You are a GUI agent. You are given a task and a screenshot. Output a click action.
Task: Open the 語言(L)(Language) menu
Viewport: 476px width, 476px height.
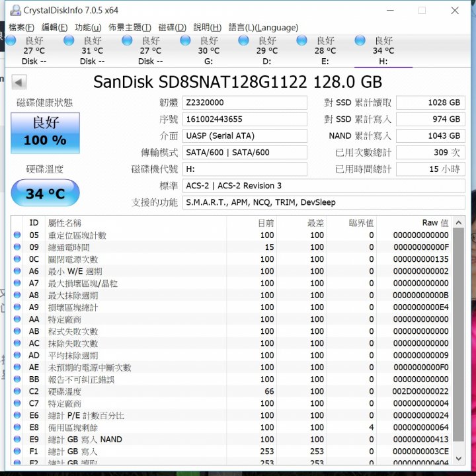pos(263,27)
